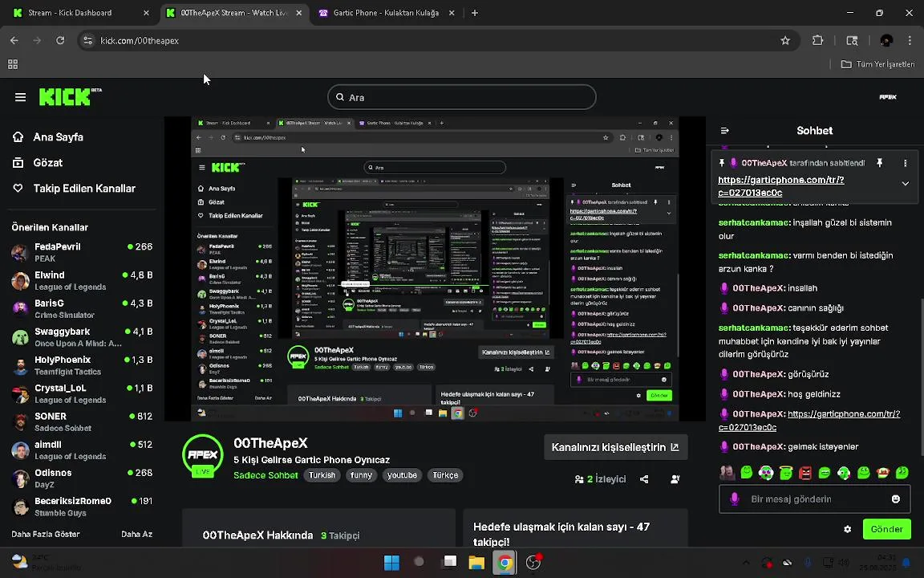
Task: Select the funny tag
Action: 361,475
